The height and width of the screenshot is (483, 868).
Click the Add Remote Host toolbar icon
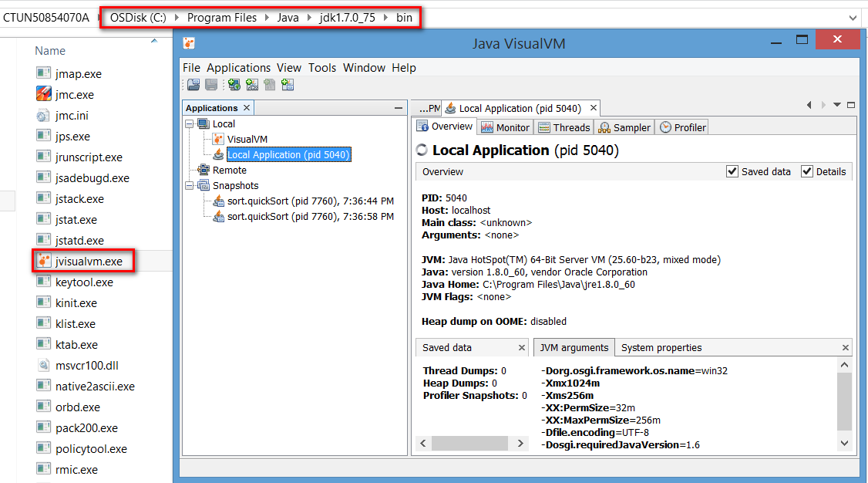pyautogui.click(x=234, y=85)
